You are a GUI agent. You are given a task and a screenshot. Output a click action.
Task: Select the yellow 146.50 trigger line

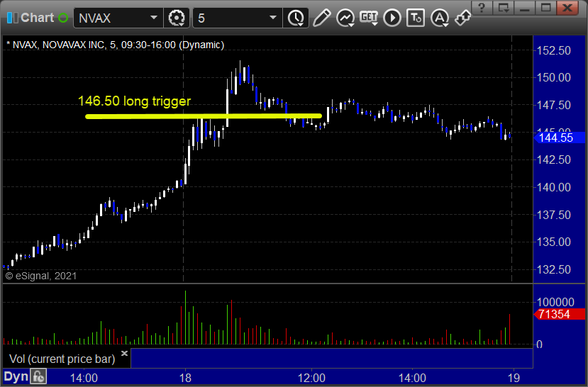(x=204, y=116)
